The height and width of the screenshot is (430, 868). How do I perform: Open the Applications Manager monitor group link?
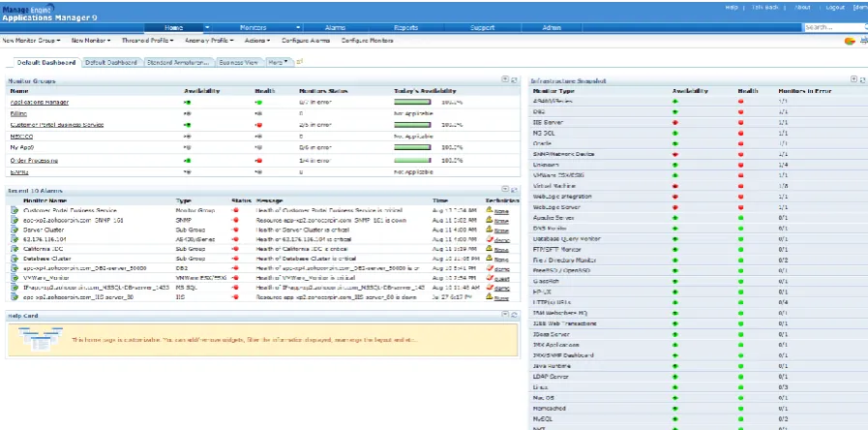(40, 103)
